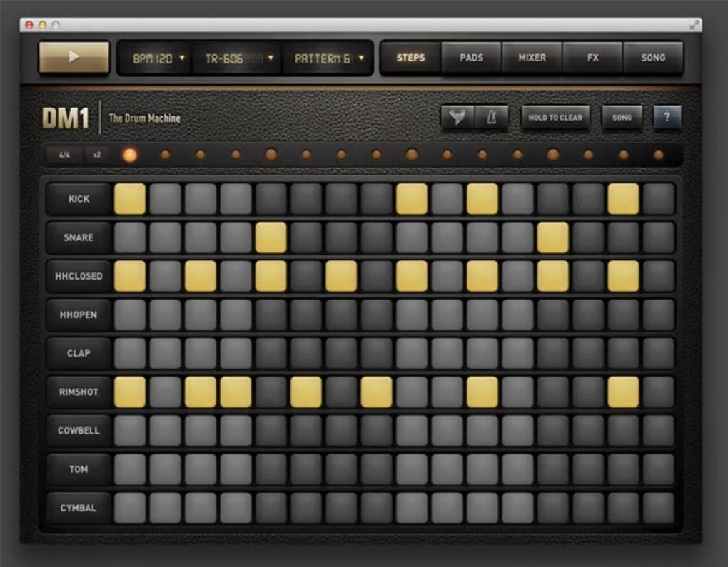Click the thirteenth step indicator LED
This screenshot has height=567, width=728.
coord(552,155)
